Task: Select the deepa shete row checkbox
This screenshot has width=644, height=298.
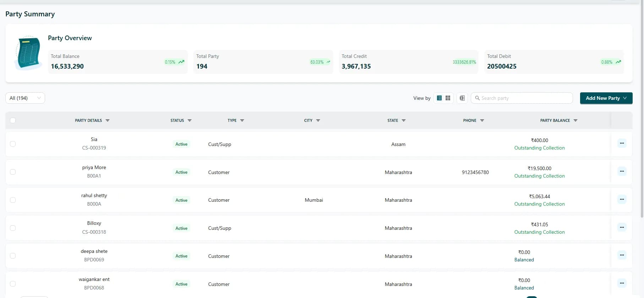Action: click(x=13, y=256)
